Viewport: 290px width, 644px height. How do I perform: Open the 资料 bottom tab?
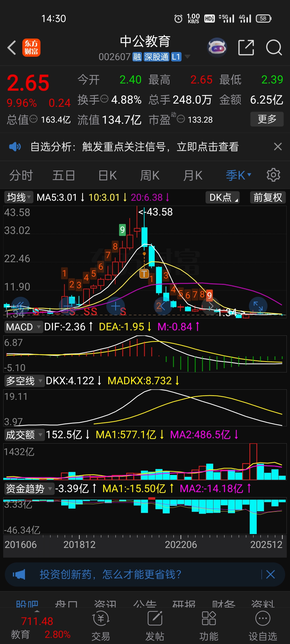click(x=263, y=604)
